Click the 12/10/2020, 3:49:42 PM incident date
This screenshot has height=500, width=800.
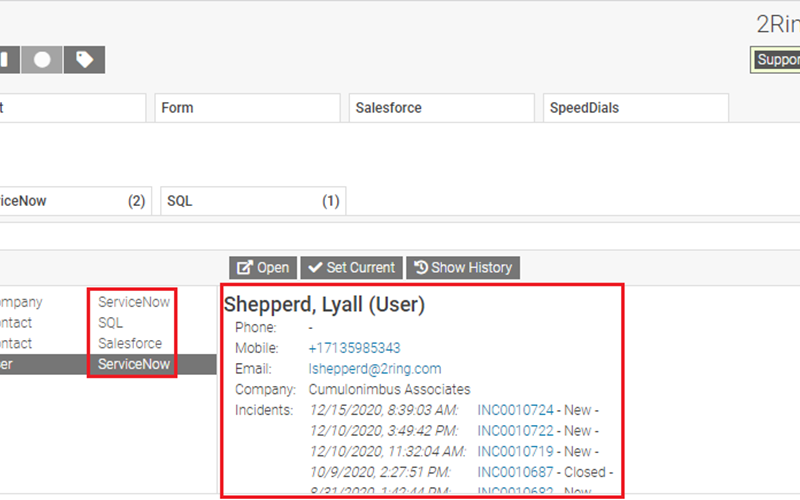(x=384, y=431)
